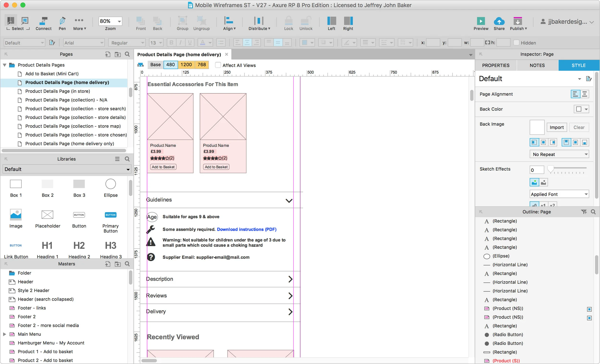
Task: Click the Send to Back icon
Action: tap(157, 21)
